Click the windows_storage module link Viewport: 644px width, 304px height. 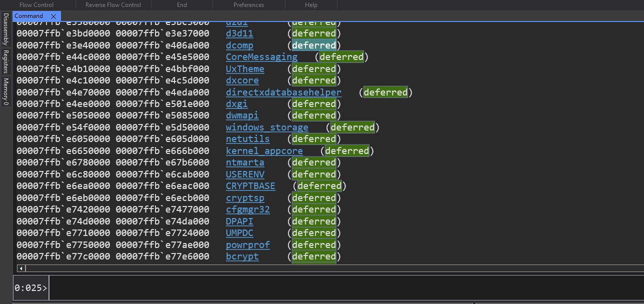[267, 127]
